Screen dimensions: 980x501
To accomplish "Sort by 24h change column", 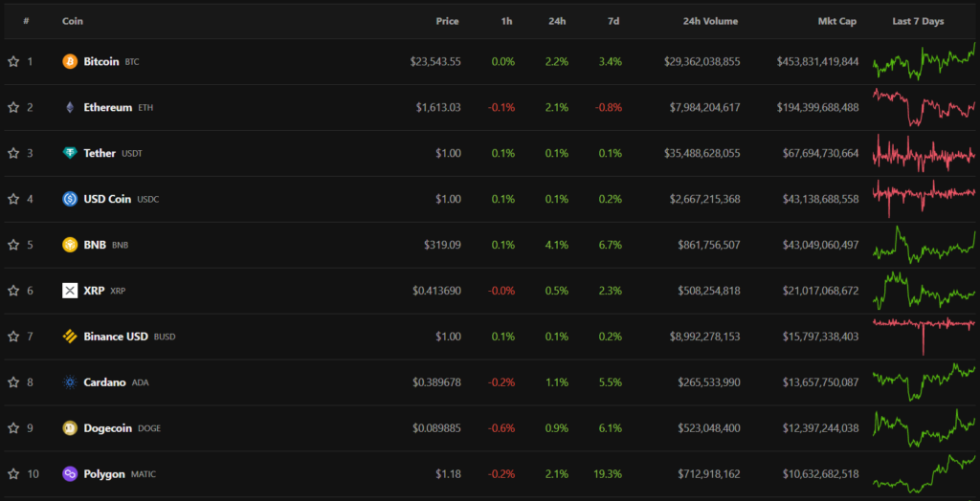I will (x=558, y=21).
